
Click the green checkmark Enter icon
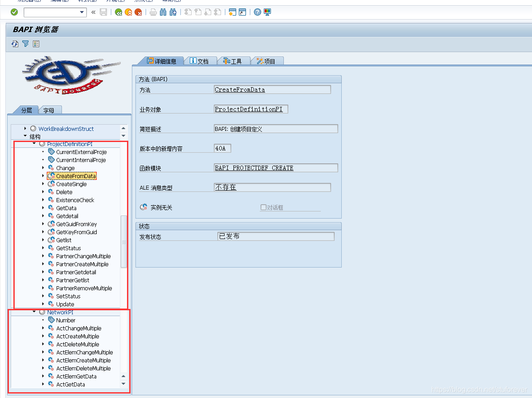click(x=14, y=12)
